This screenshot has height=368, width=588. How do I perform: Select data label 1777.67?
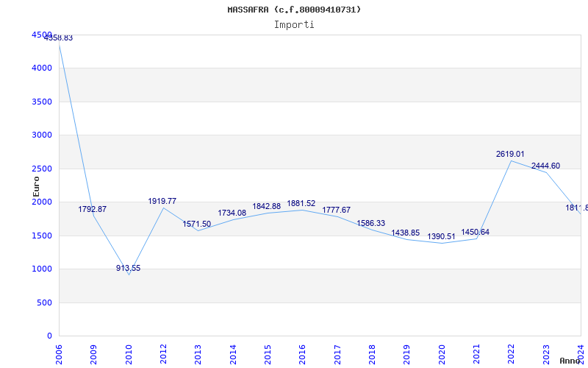[336, 210]
